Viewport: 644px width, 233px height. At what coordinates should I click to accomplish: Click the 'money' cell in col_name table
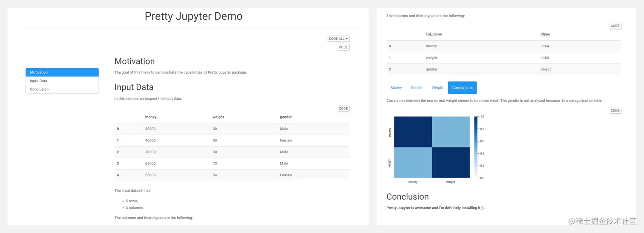(431, 46)
